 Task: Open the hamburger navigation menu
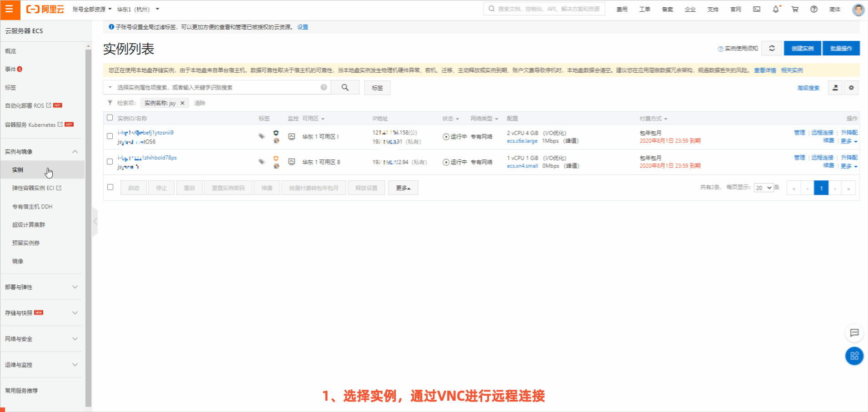point(9,9)
